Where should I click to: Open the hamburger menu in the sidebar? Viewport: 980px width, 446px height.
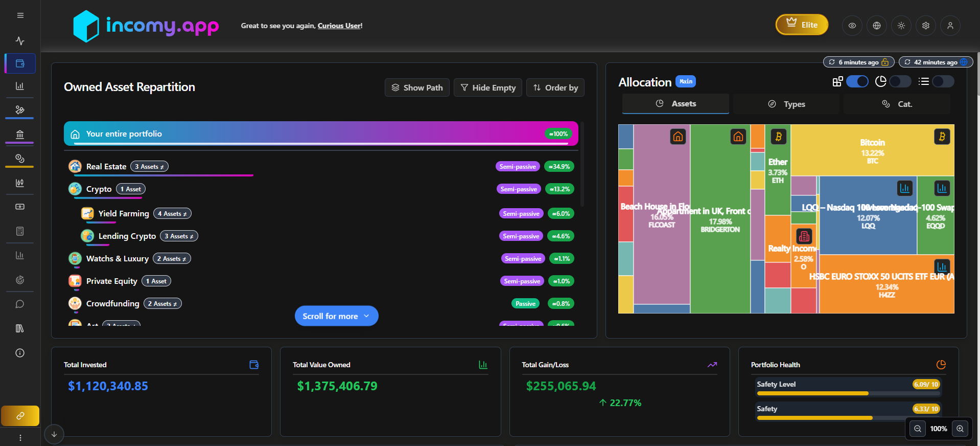click(20, 15)
